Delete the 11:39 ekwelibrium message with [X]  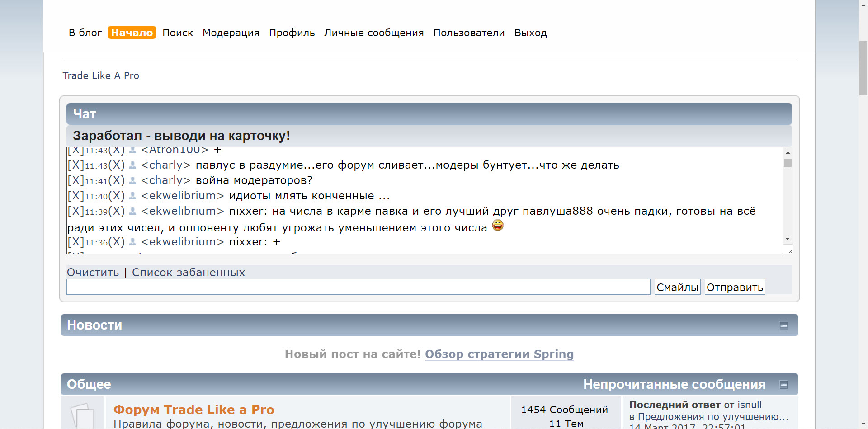(76, 211)
